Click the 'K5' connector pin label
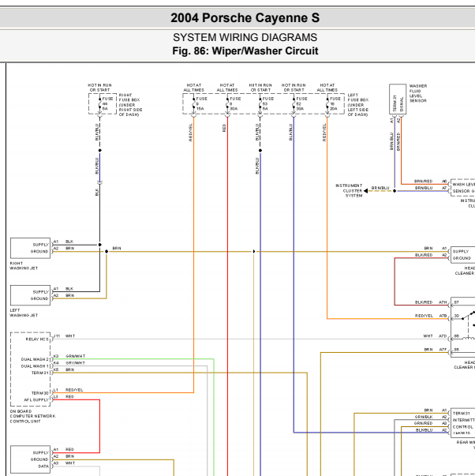475x476 pixels. tap(56, 369)
